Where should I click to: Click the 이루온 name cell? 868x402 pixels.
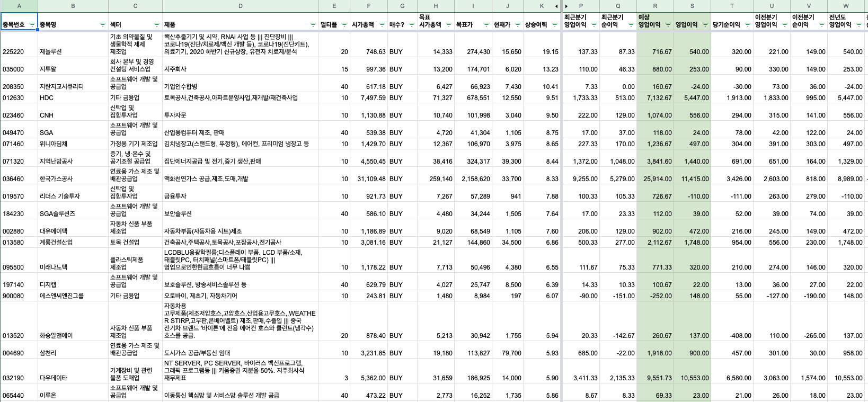[73, 392]
